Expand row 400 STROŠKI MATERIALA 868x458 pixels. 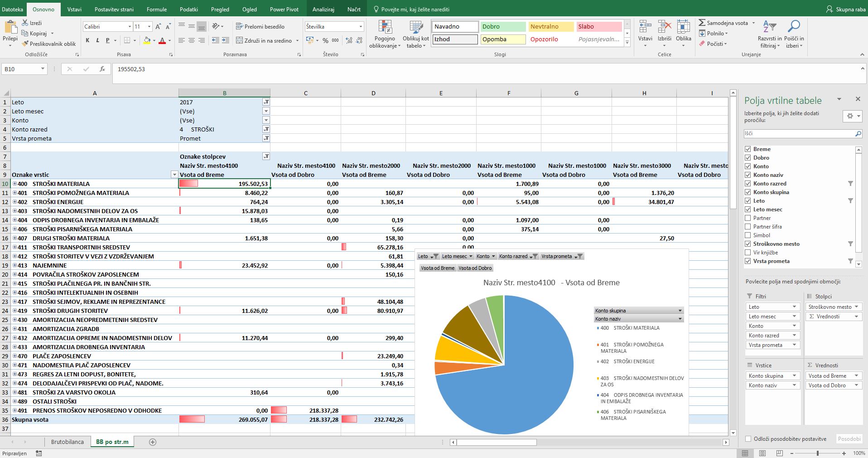pyautogui.click(x=15, y=184)
